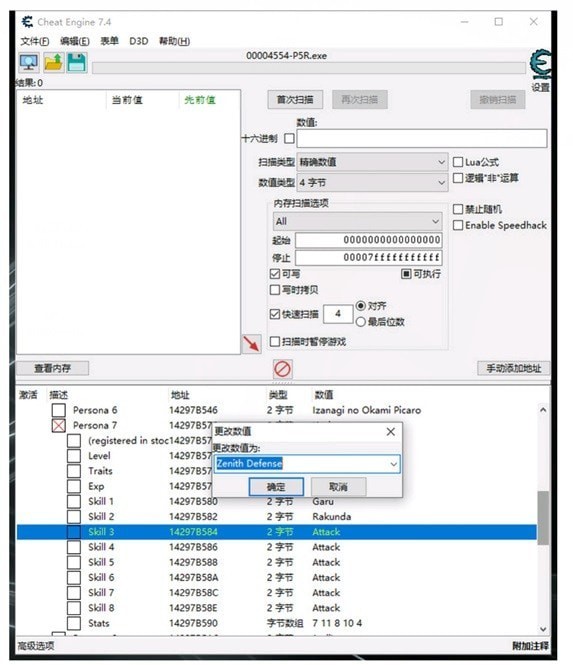
Task: Enable the Enable Speedhack checkbox
Action: 458,225
